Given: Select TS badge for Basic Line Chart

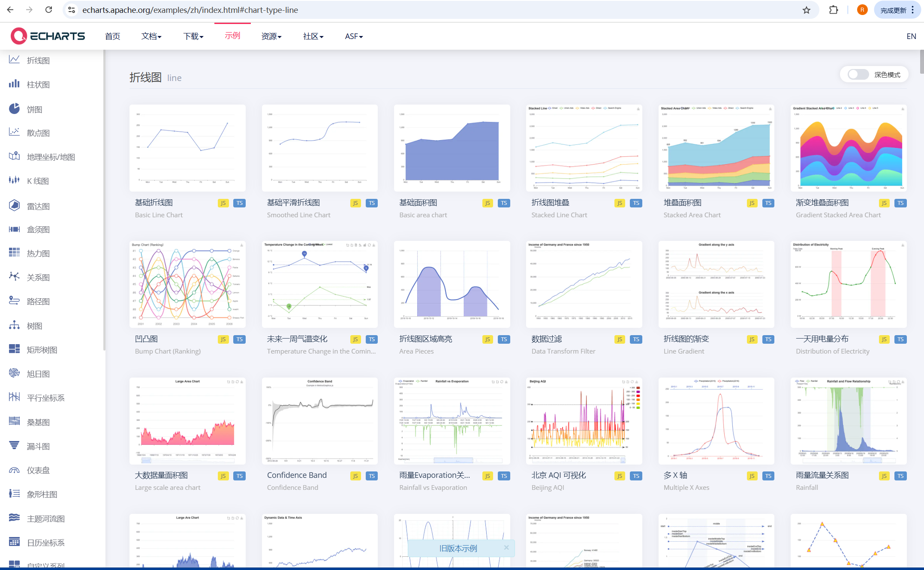Looking at the screenshot, I should (239, 203).
